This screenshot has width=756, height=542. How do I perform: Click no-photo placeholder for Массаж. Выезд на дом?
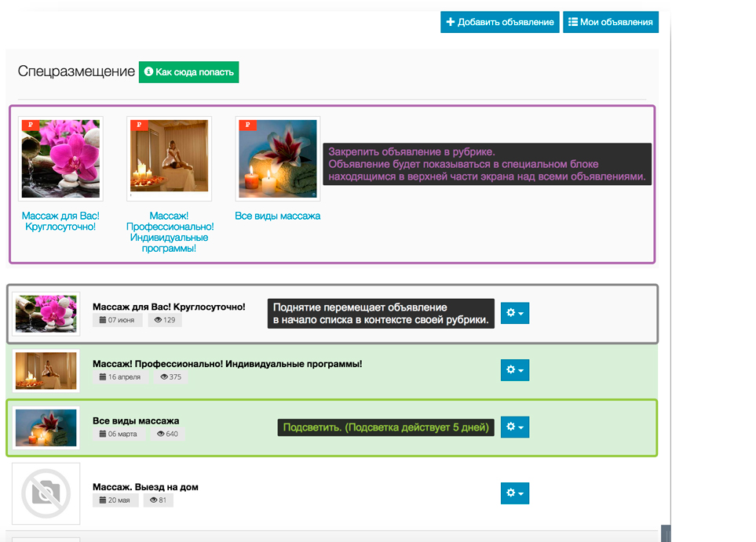(46, 493)
